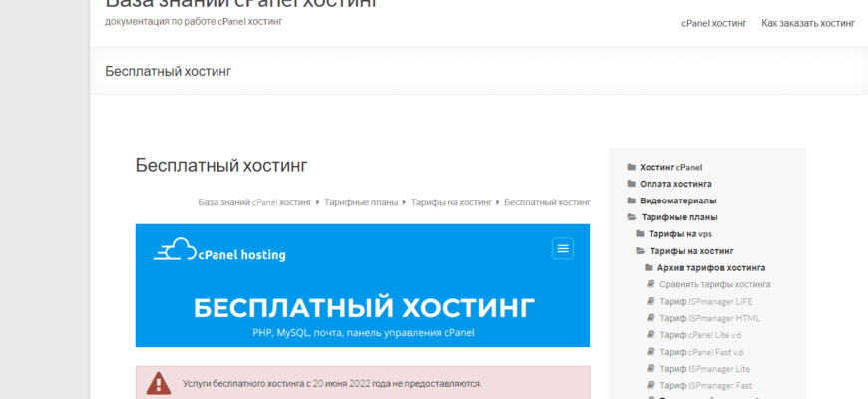Click the БЕСПЛАТНЫЙ ХОСТИНГ banner heading
This screenshot has width=868, height=399.
click(364, 308)
